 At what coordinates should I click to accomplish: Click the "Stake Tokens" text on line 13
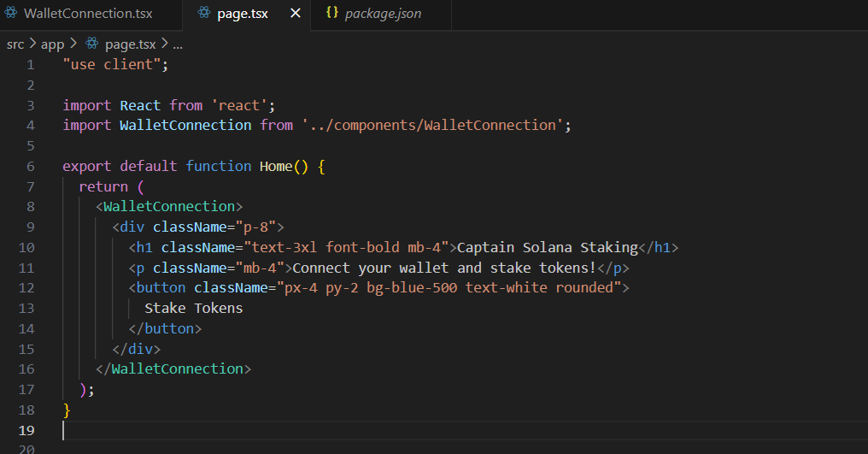click(194, 308)
